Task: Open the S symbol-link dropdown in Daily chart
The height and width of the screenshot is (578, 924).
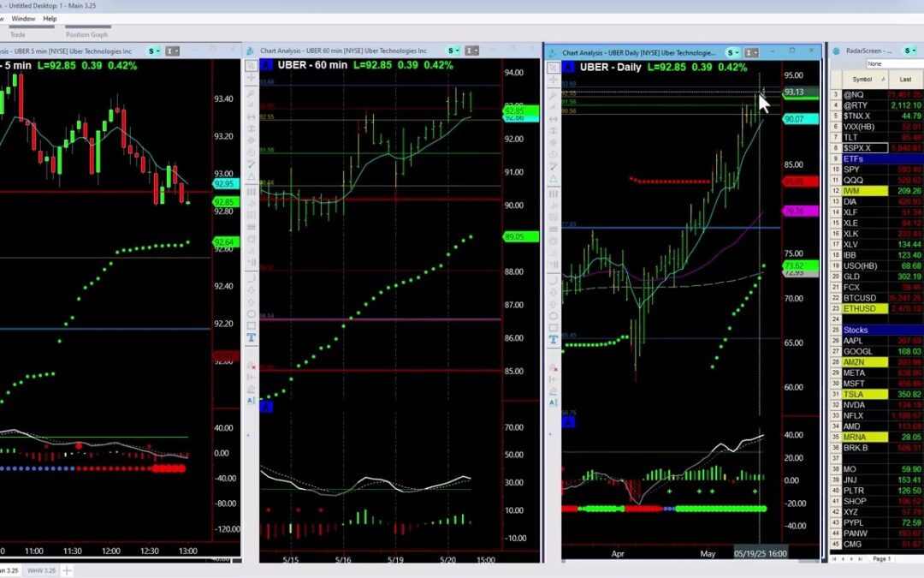Action: coord(733,52)
